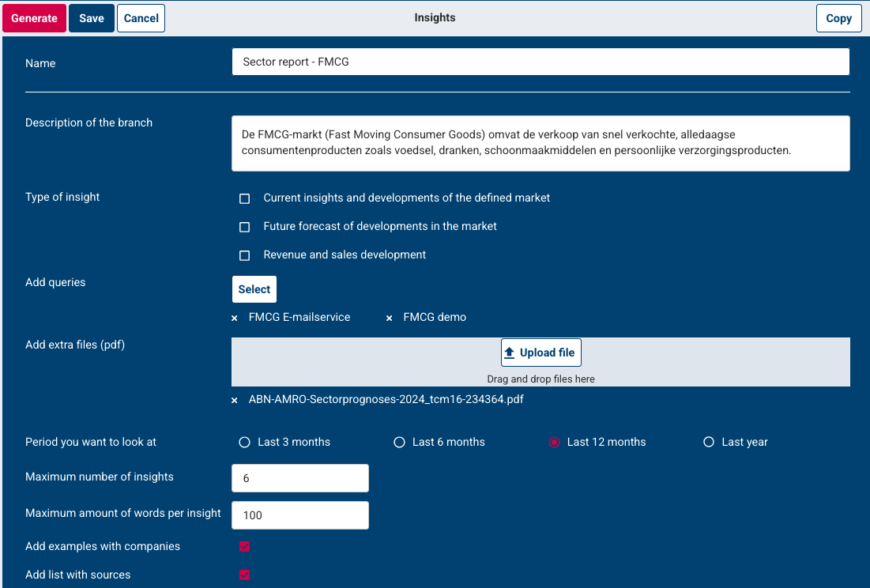Viewport: 870px width, 588px height.
Task: Click the Upload file button
Action: (541, 352)
